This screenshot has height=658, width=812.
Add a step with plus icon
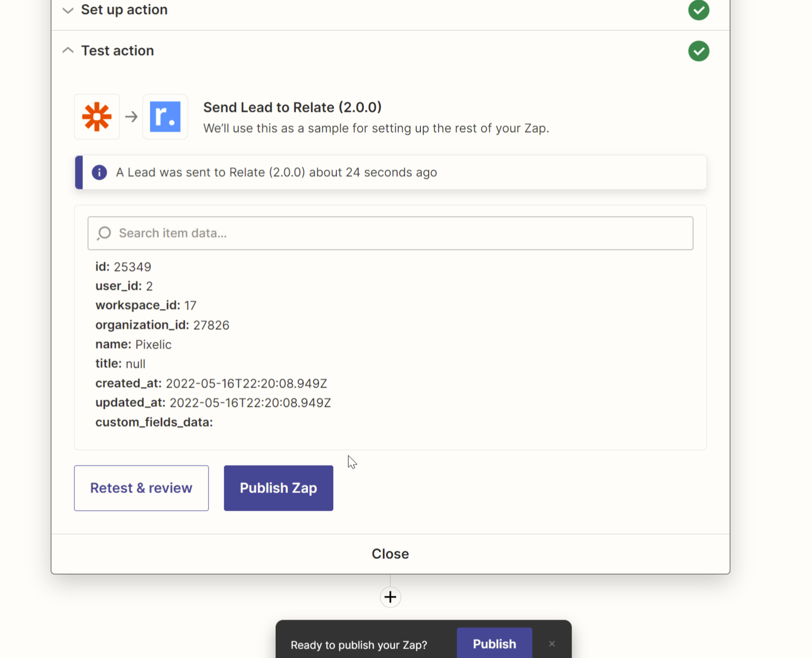390,597
